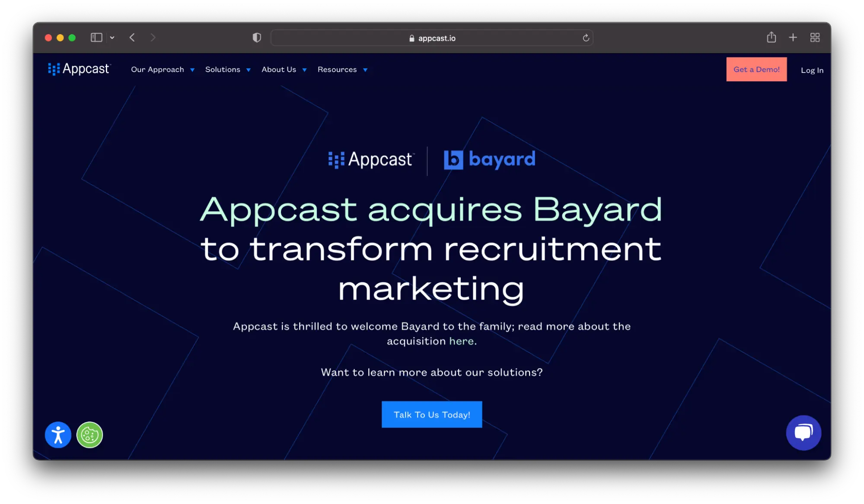This screenshot has height=504, width=864.
Task: Open the About Us menu
Action: [x=279, y=70]
